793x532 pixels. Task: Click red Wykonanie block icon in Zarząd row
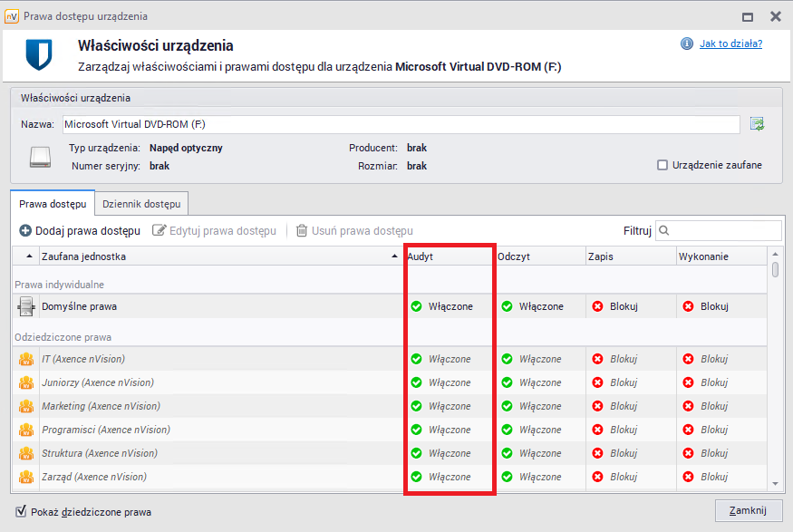coord(689,477)
